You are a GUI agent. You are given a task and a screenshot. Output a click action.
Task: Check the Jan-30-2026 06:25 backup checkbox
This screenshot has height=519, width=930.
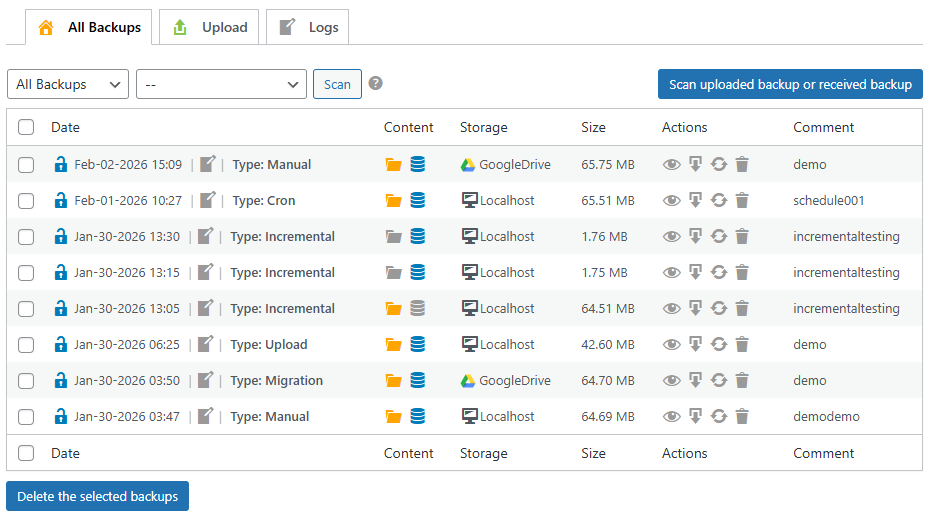pyautogui.click(x=26, y=345)
